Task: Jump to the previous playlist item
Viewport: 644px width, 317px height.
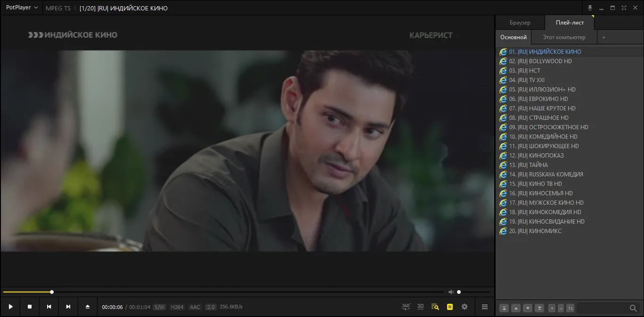Action: coord(49,307)
